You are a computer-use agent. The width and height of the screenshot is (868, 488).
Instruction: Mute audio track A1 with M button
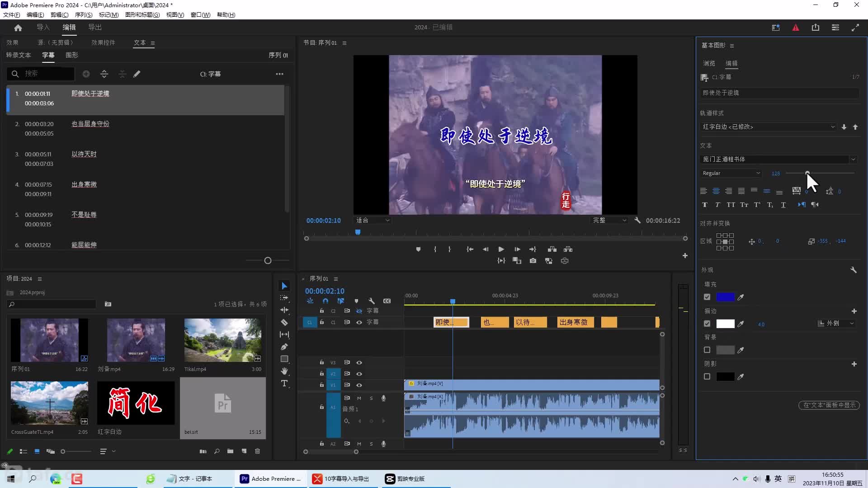point(359,398)
